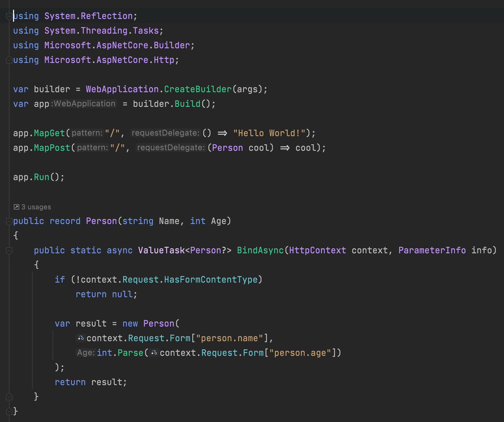Viewport: 504px width, 422px height.
Task: Click Person type in the MapPost lambda
Action: (x=228, y=148)
